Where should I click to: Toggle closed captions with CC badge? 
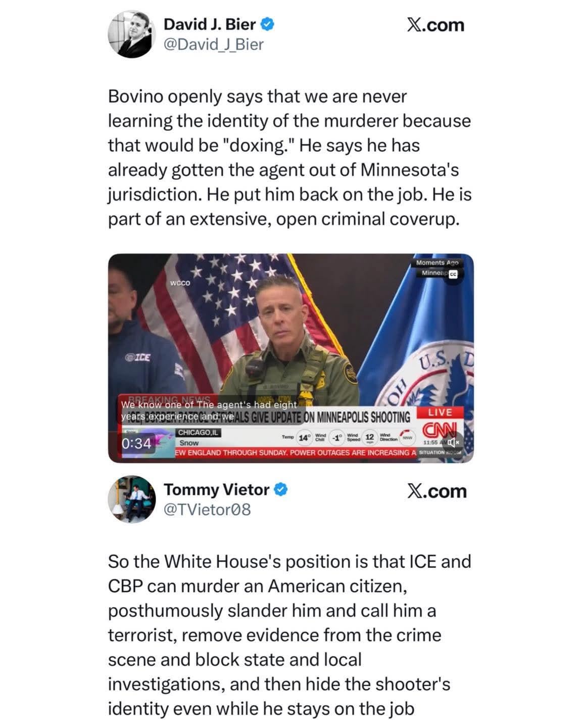pos(453,274)
